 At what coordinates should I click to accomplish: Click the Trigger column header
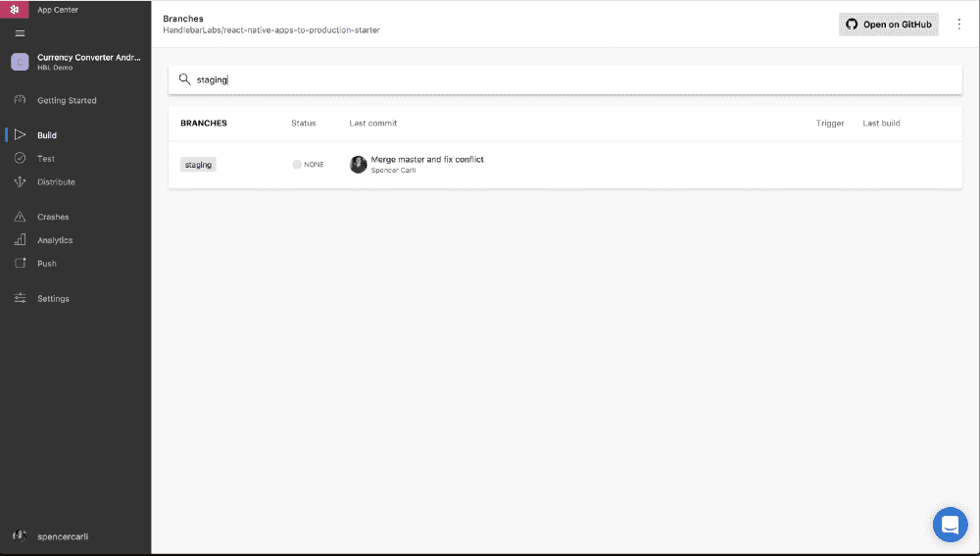pos(830,124)
